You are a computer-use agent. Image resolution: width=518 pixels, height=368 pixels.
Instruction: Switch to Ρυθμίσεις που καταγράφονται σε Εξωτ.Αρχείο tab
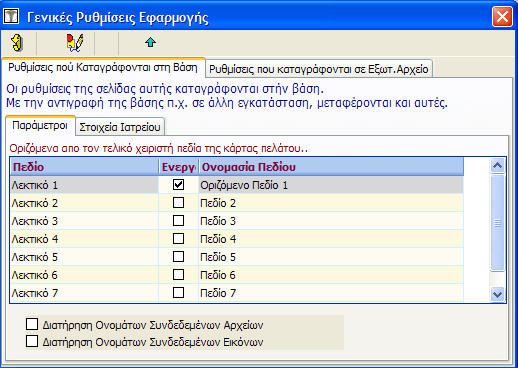pyautogui.click(x=319, y=69)
